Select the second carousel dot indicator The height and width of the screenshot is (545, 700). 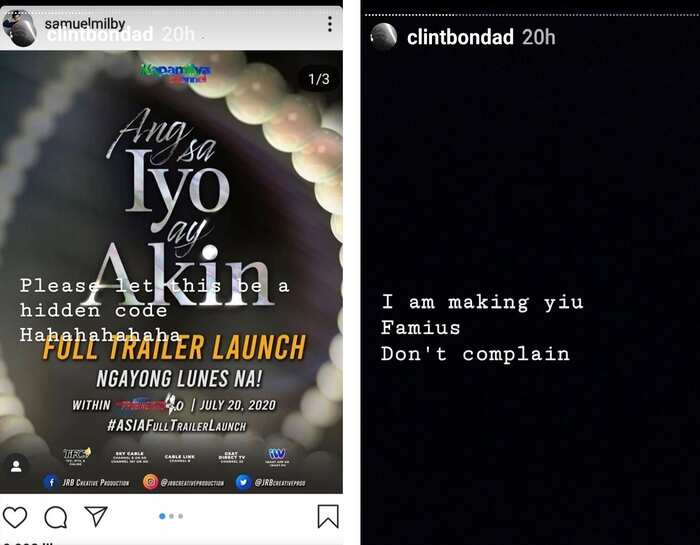[x=171, y=516]
